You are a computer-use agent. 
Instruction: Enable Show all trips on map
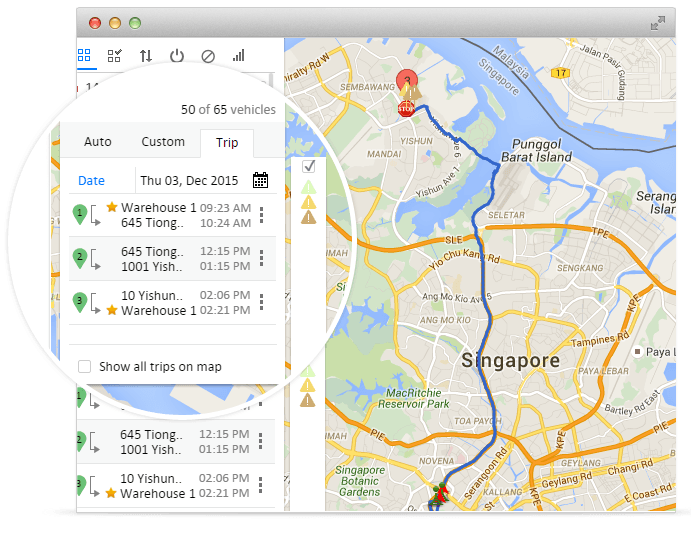pos(84,367)
